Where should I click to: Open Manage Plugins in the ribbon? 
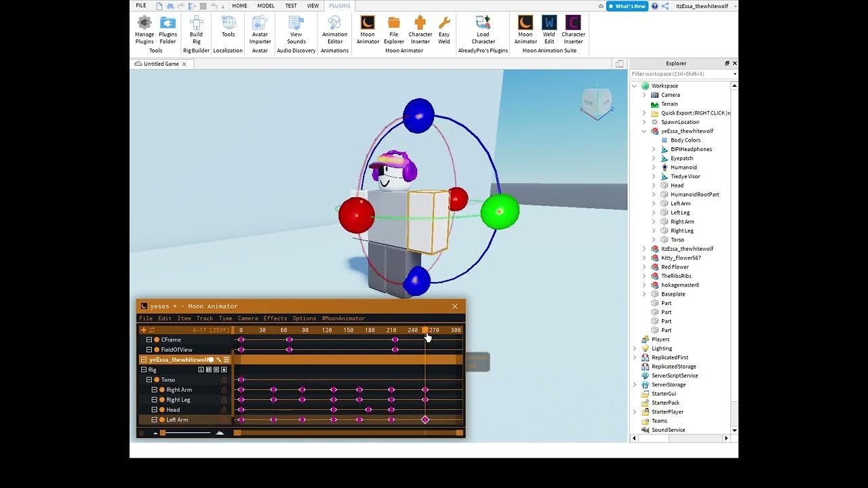[144, 30]
